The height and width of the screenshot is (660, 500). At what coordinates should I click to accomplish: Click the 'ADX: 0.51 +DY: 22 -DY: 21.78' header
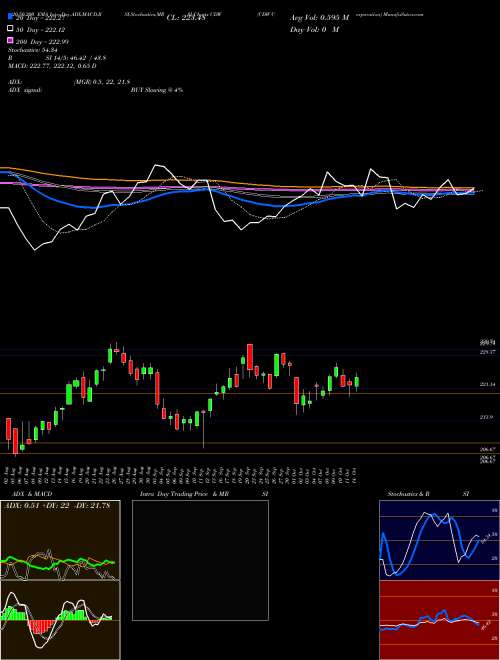tap(57, 505)
